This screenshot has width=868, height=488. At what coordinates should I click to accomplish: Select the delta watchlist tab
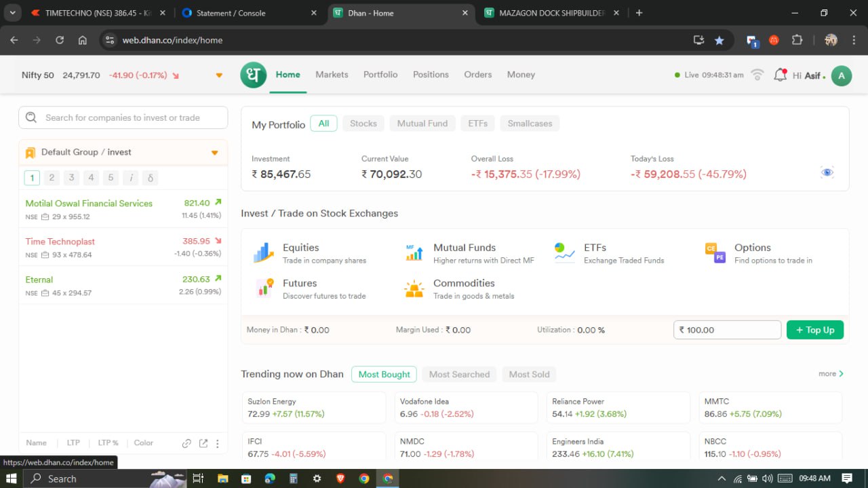[x=150, y=178]
